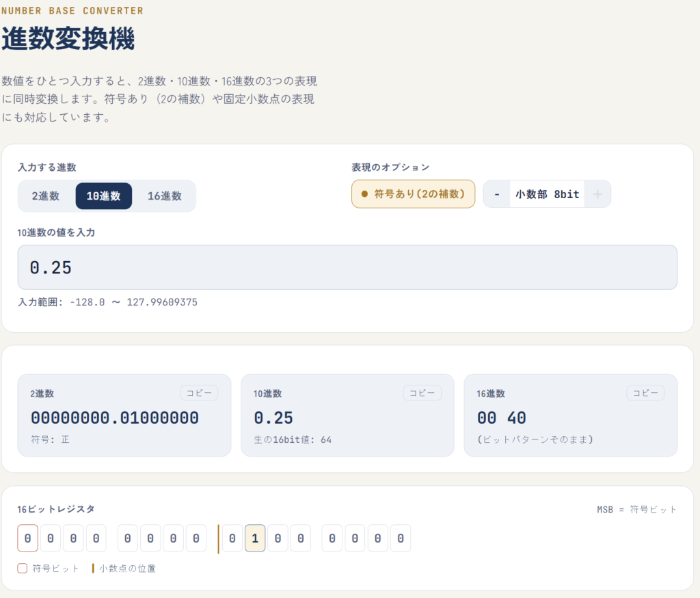Click the 入力範囲: -128.0 ～ 127.99609375 text
Screen dimensions: 700x598
(107, 302)
